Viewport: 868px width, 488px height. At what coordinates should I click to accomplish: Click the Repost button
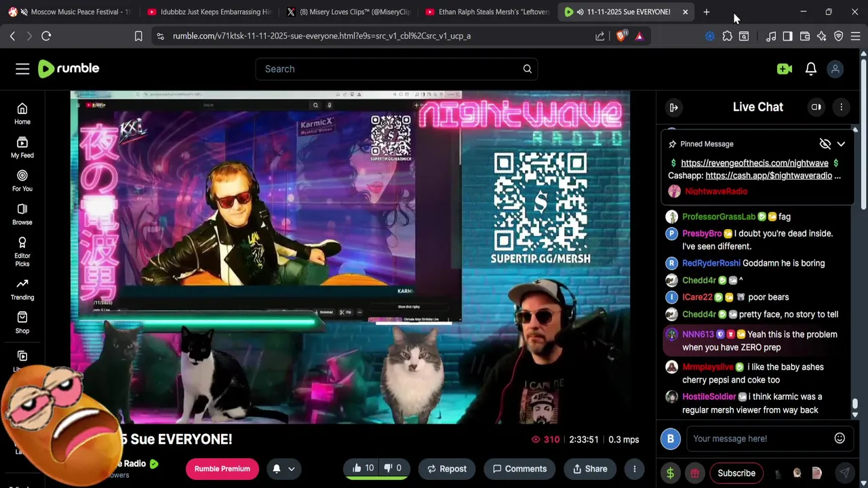point(447,468)
